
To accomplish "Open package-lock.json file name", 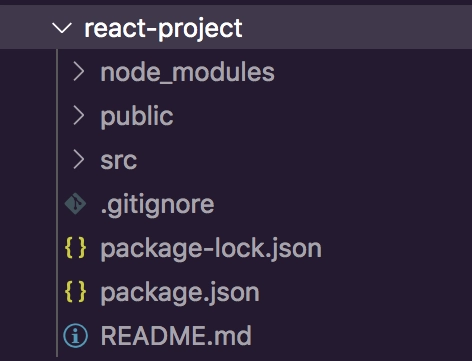I will click(211, 249).
